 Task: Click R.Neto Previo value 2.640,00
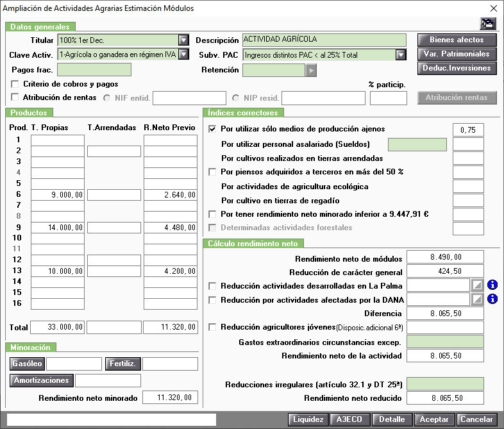171,195
